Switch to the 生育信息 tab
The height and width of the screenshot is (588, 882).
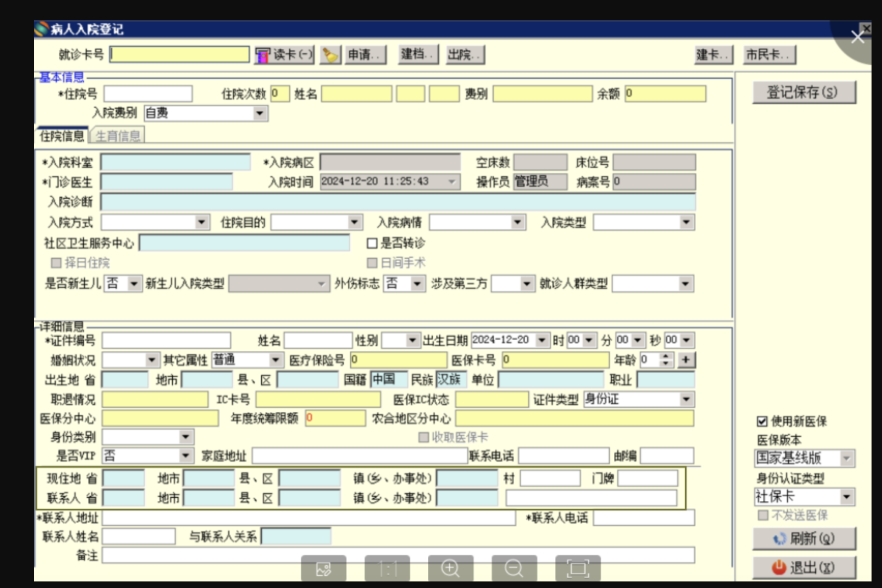[x=118, y=136]
